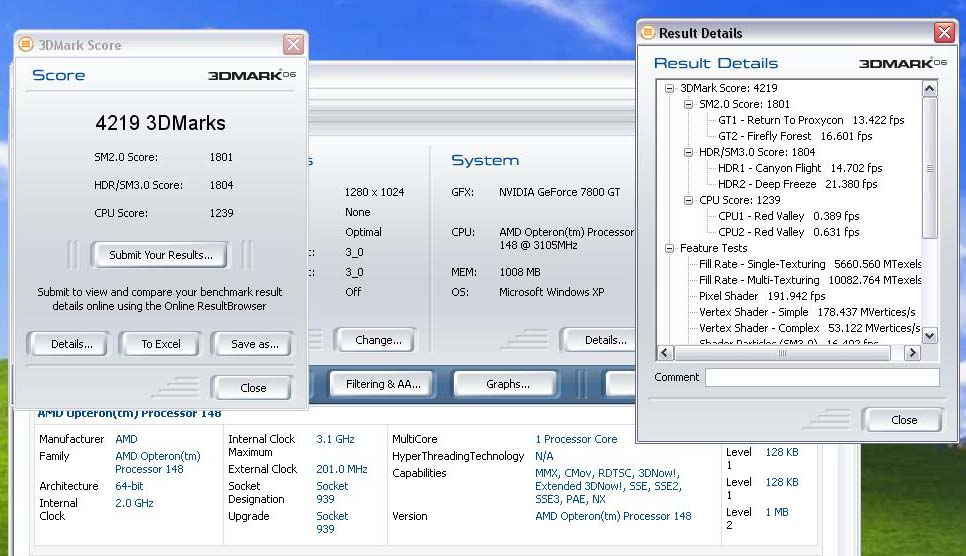Click the Save as... button
Screen dimensions: 966x556
254,344
